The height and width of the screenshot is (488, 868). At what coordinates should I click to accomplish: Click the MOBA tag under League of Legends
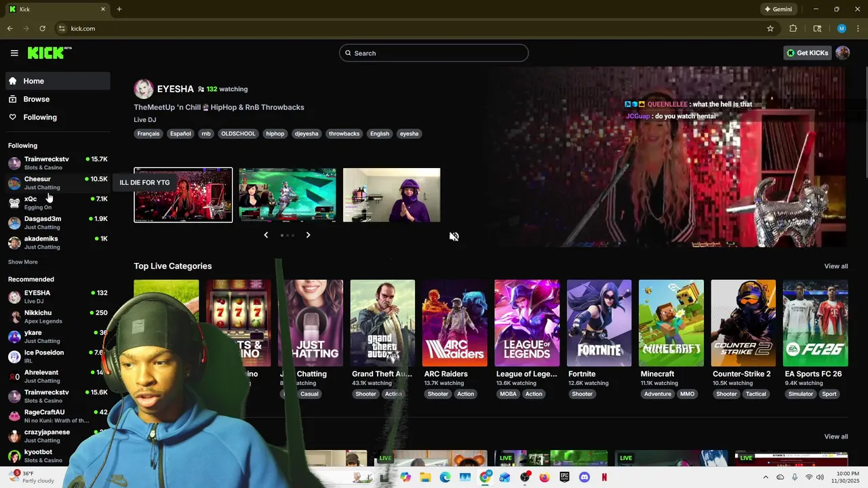point(508,394)
